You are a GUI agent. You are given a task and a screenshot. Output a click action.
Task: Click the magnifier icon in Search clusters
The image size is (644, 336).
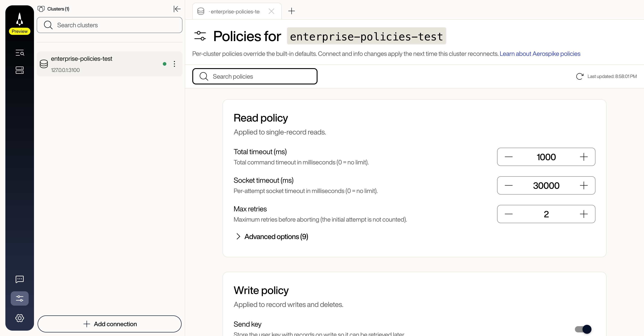(48, 25)
